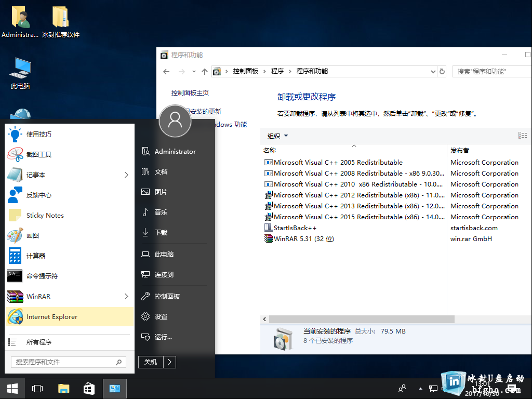Select Microsoft Visual C++ 2012 Redistributable row
The height and width of the screenshot is (399, 532).
coord(354,195)
